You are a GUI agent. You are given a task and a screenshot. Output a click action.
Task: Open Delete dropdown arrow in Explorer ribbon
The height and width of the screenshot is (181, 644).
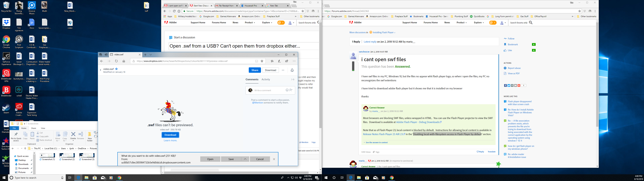click(x=73, y=141)
